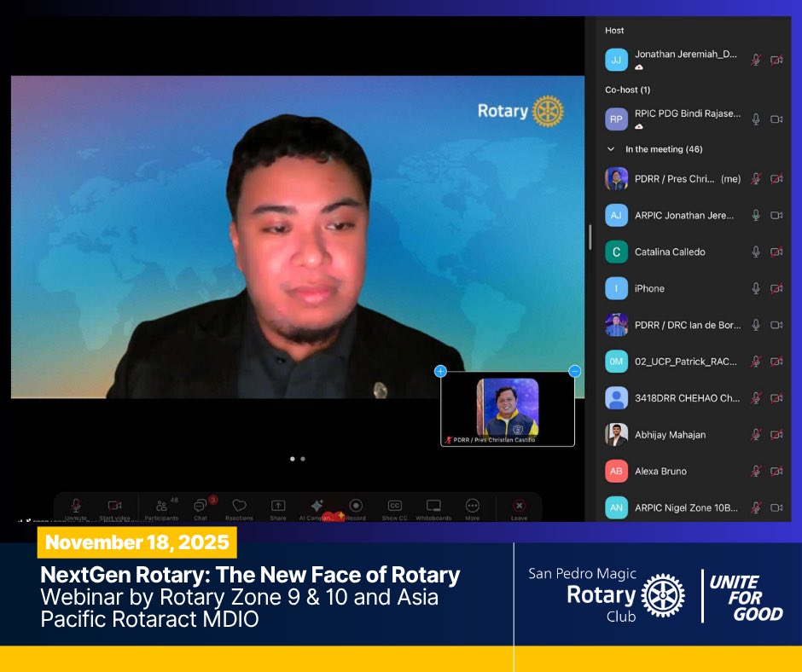Click Abhijay Mahajan's profile photo avatar
The width and height of the screenshot is (802, 672).
[x=616, y=435]
